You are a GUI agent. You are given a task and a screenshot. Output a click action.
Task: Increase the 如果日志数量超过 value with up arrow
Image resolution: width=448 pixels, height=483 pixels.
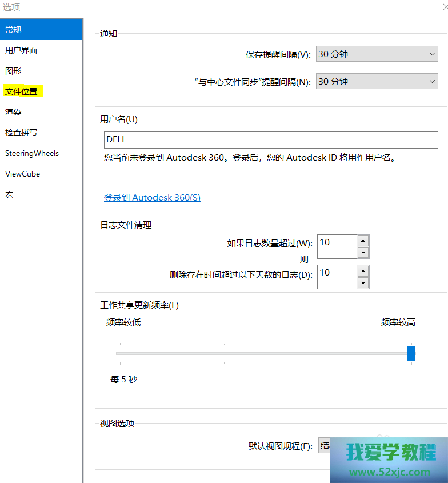point(363,241)
